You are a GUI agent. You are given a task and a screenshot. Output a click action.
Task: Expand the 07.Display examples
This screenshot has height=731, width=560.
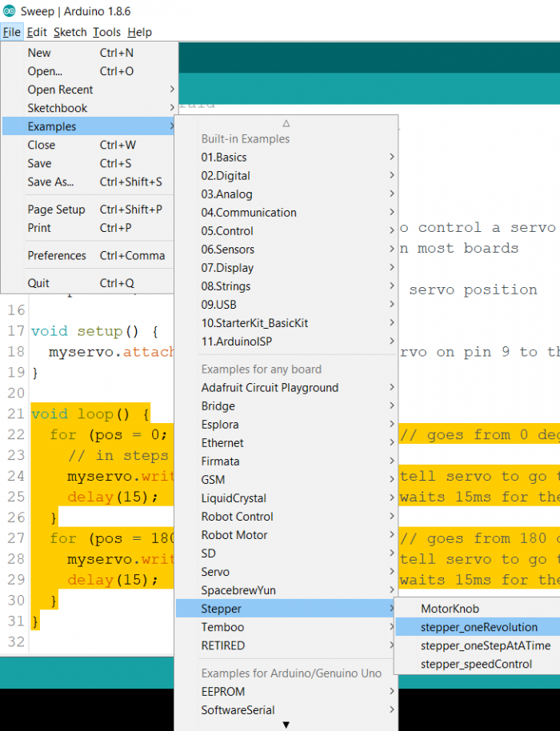tap(286, 268)
